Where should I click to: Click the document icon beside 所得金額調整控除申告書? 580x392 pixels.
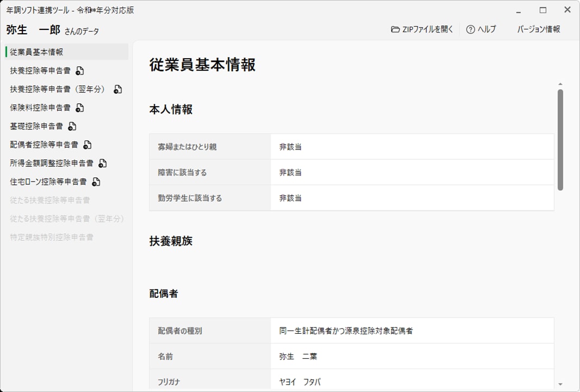tap(103, 163)
